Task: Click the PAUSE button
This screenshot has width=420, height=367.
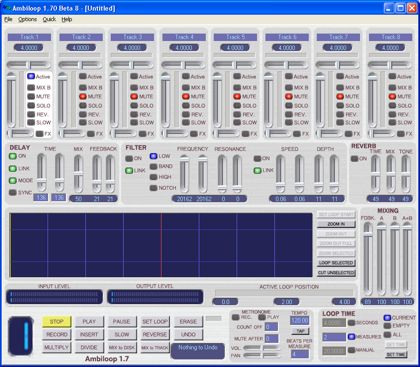Action: (x=122, y=322)
